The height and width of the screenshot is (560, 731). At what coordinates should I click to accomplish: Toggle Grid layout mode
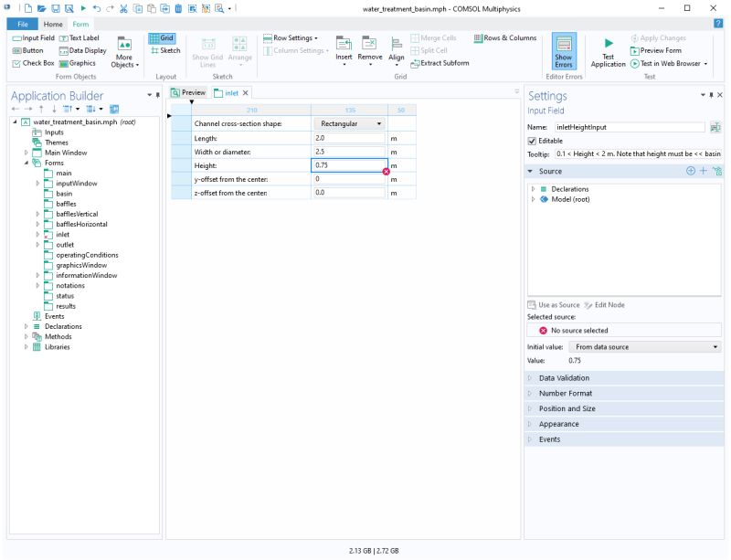click(x=164, y=38)
